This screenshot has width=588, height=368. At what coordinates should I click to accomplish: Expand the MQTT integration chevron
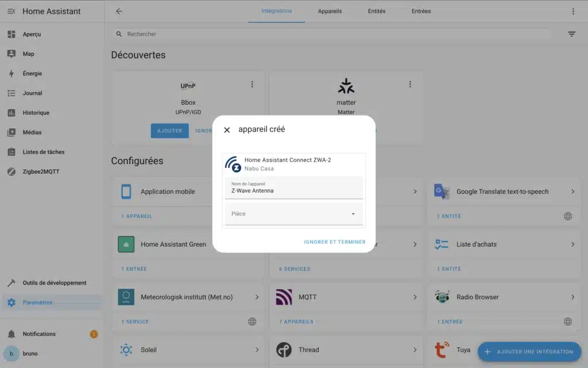point(415,297)
